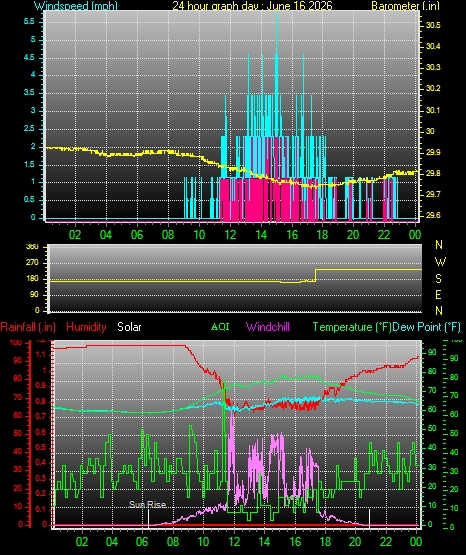Click hour 22 on bottom graph time axis
This screenshot has height=555, width=466.
coord(386,542)
